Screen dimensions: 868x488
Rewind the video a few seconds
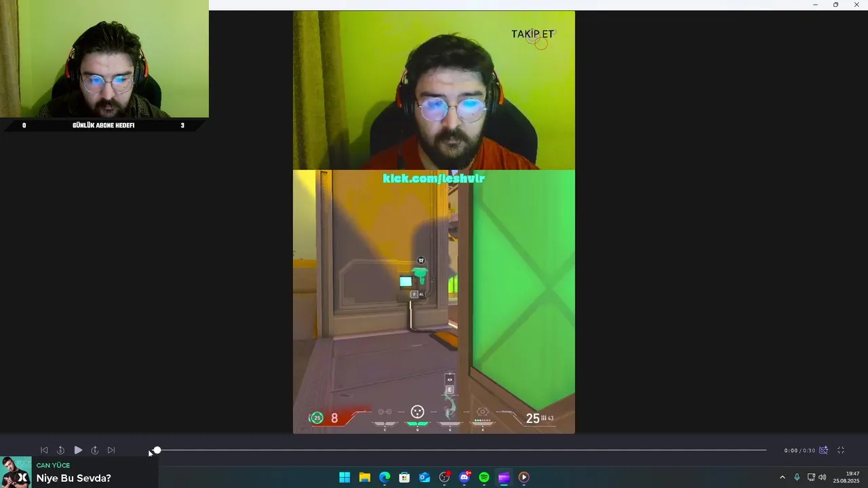coord(60,450)
